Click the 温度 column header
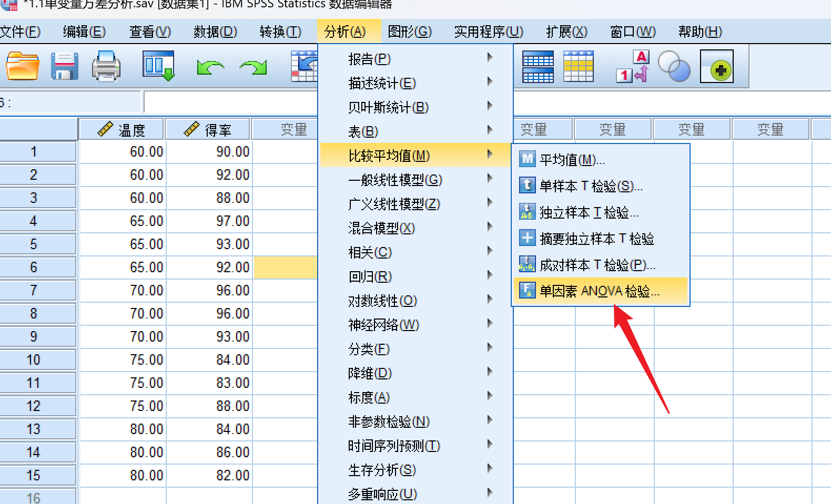The image size is (831, 504). pos(122,129)
